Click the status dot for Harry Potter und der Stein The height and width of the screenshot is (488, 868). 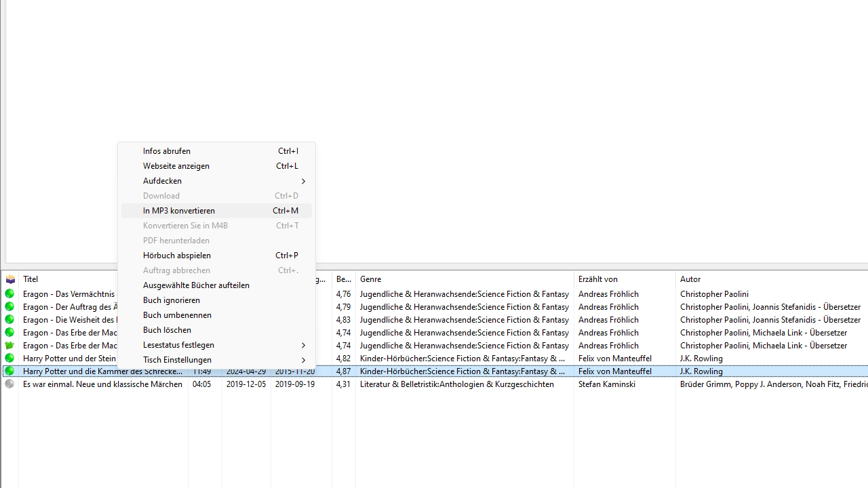pos(9,358)
